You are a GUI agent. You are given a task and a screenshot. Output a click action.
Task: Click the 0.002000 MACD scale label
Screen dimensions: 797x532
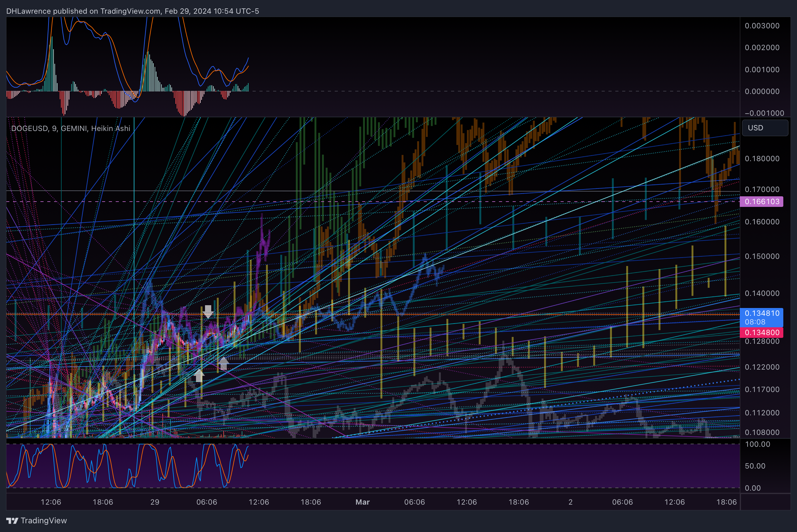[762, 48]
